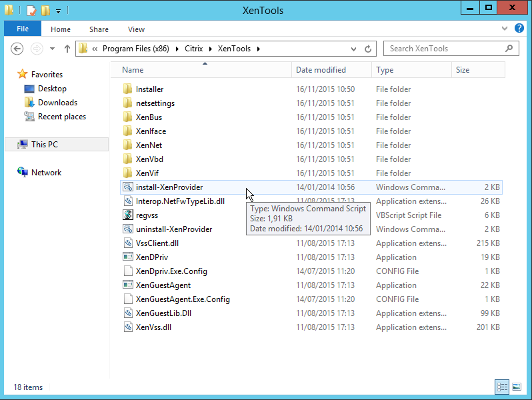
Task: Switch to large thumbnails view in status bar
Action: pyautogui.click(x=517, y=387)
